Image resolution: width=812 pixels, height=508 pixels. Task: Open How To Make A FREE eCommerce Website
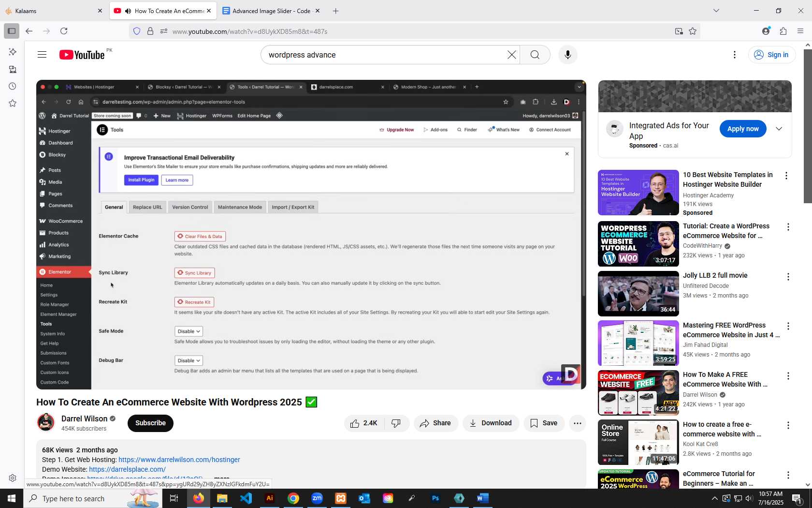[x=638, y=393]
